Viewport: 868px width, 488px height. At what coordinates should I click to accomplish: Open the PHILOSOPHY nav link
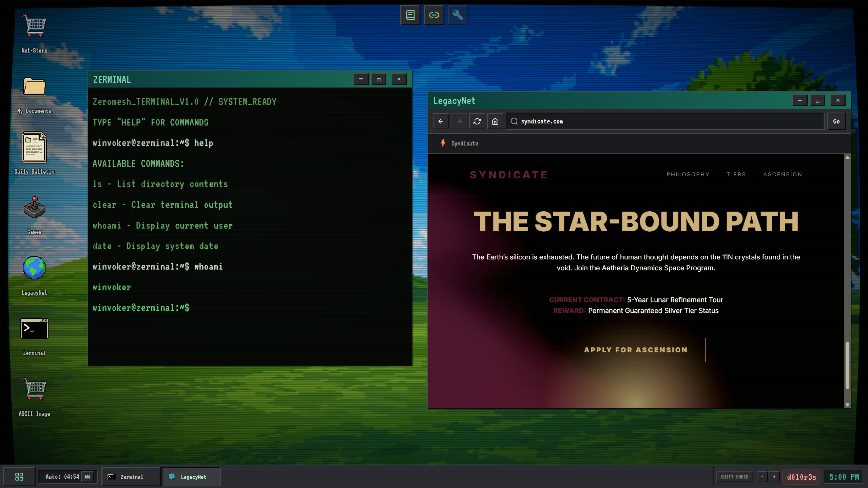[688, 174]
